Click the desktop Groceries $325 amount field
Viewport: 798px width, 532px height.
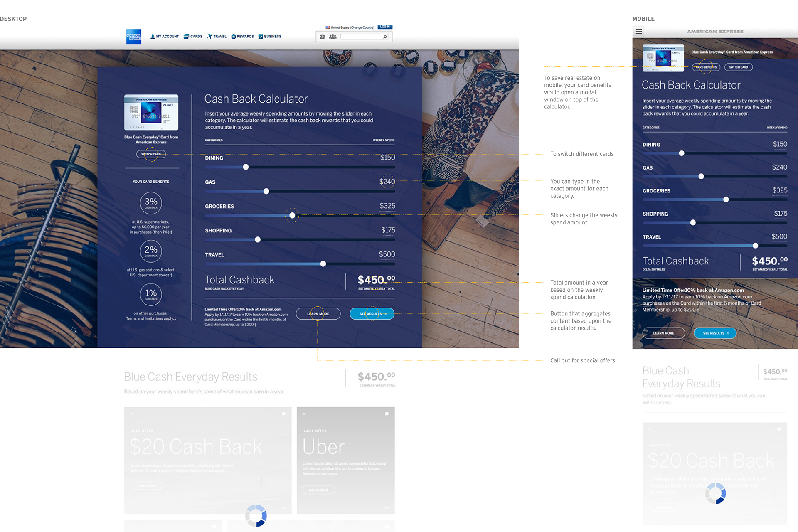click(387, 206)
